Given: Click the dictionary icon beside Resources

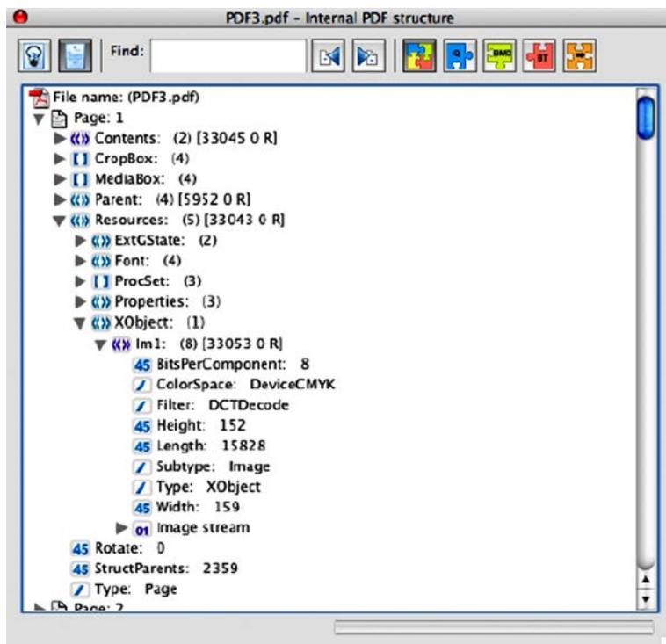Looking at the screenshot, I should click(x=80, y=220).
